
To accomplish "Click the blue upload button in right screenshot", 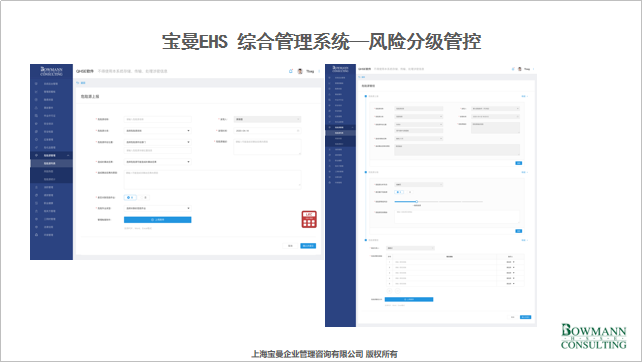I will point(409,299).
